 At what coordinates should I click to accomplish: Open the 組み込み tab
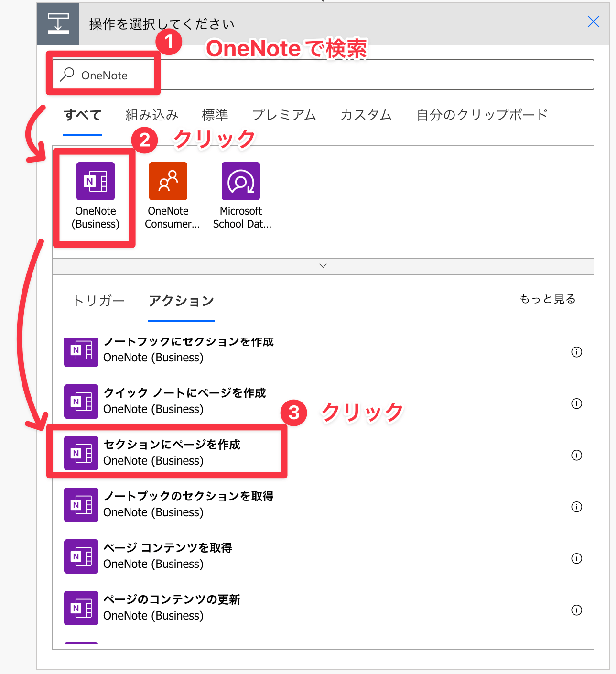152,115
